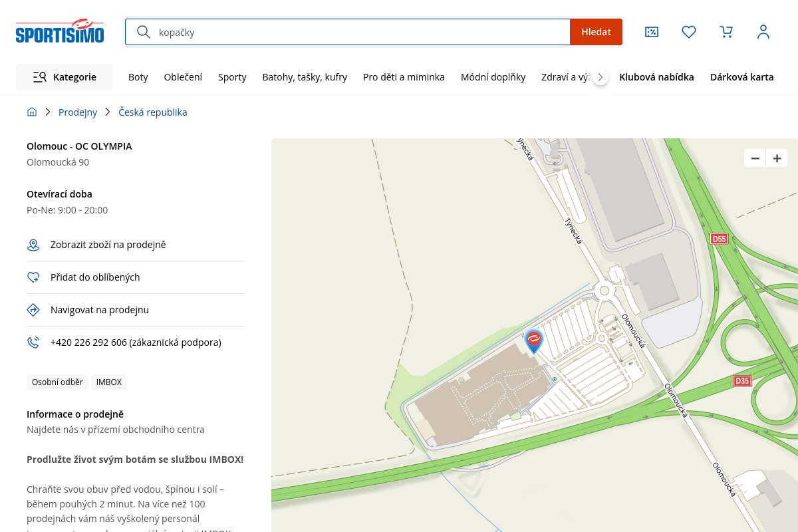Open the discount coupon icon in header

pyautogui.click(x=652, y=32)
